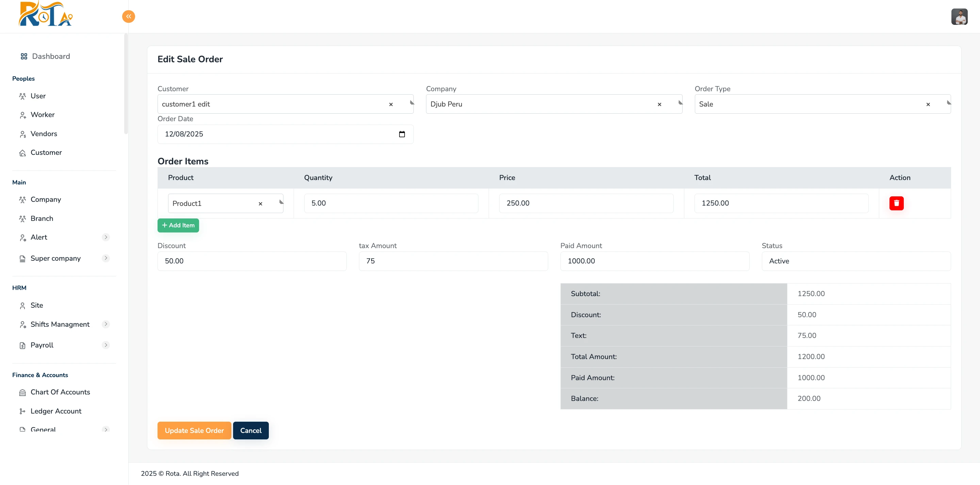
Task: Open the Status dropdown showing Active
Action: click(x=855, y=261)
